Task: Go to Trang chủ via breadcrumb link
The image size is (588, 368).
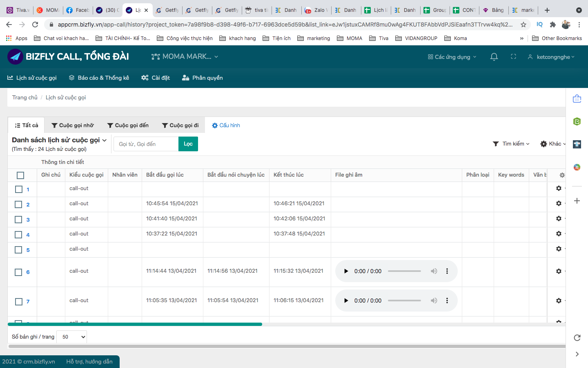Action: pos(25,97)
